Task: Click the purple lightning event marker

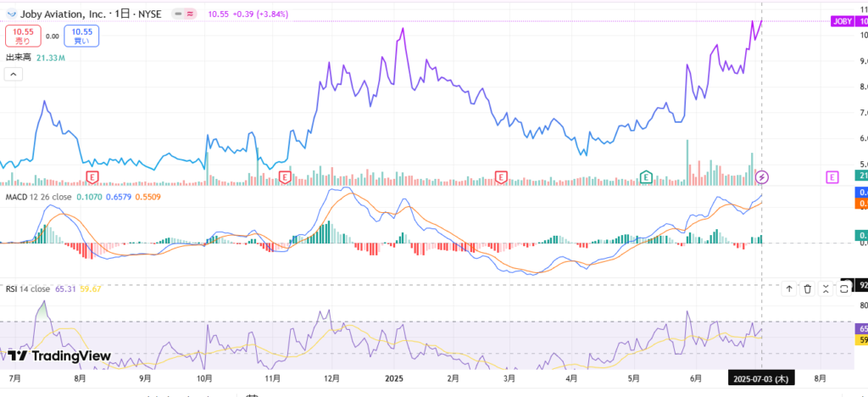Action: pos(762,177)
